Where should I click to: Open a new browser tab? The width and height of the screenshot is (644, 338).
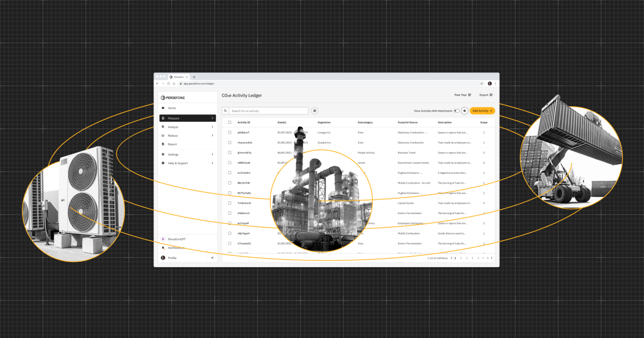(194, 77)
